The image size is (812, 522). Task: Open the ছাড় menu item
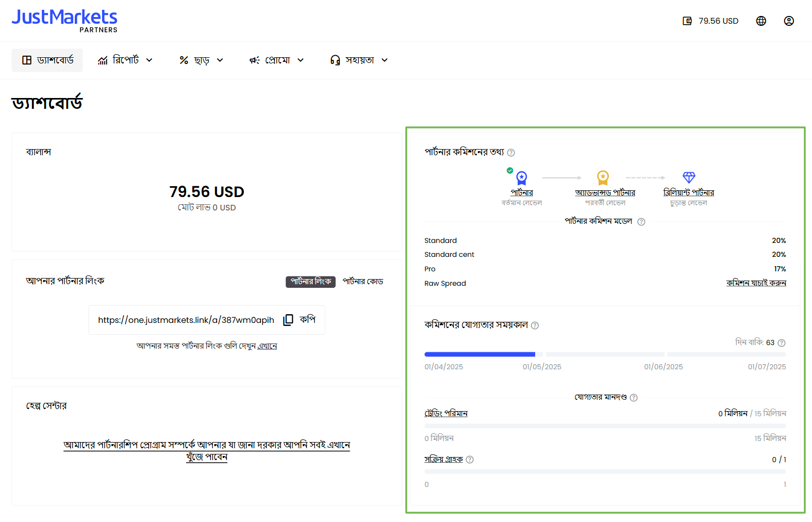(202, 60)
